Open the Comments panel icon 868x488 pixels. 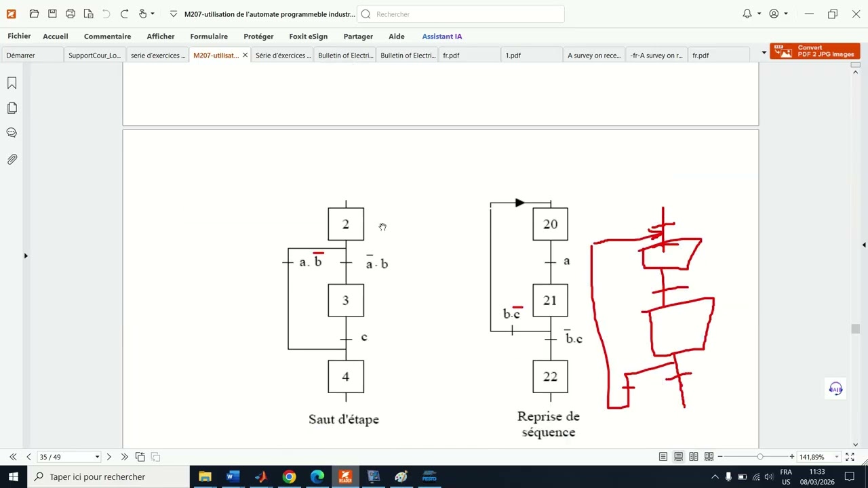click(12, 133)
